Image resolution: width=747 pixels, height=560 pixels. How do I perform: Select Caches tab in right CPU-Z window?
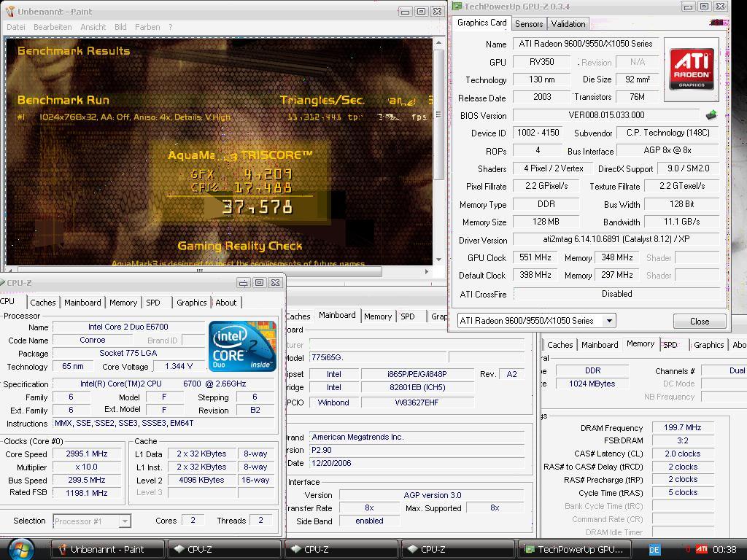560,345
